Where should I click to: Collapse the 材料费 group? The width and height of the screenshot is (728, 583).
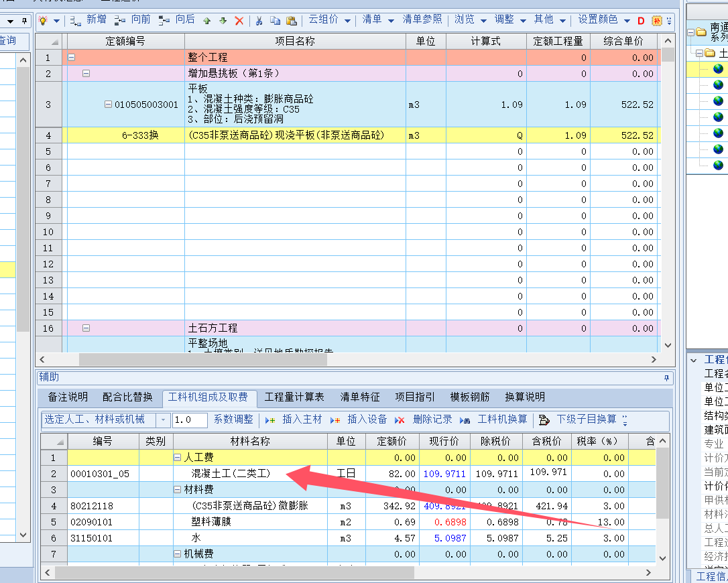[178, 490]
